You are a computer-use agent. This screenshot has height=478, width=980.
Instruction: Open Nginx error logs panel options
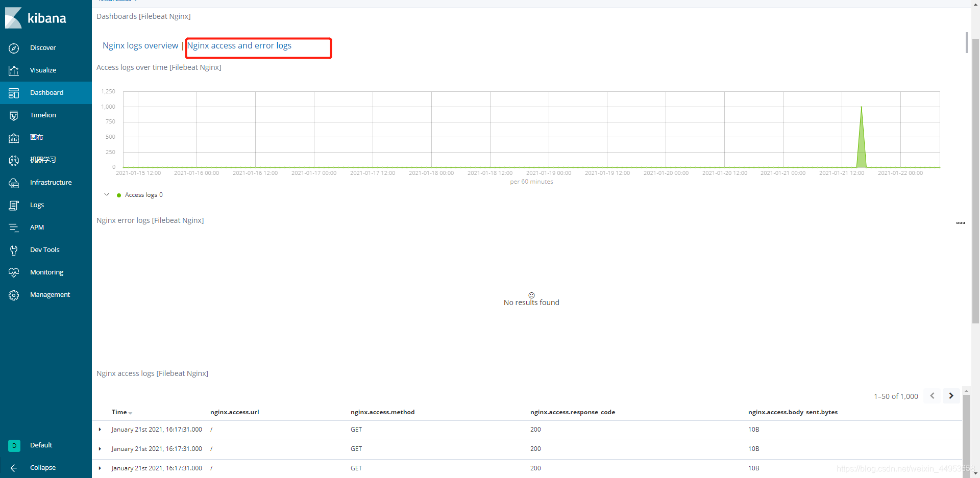[x=960, y=223]
